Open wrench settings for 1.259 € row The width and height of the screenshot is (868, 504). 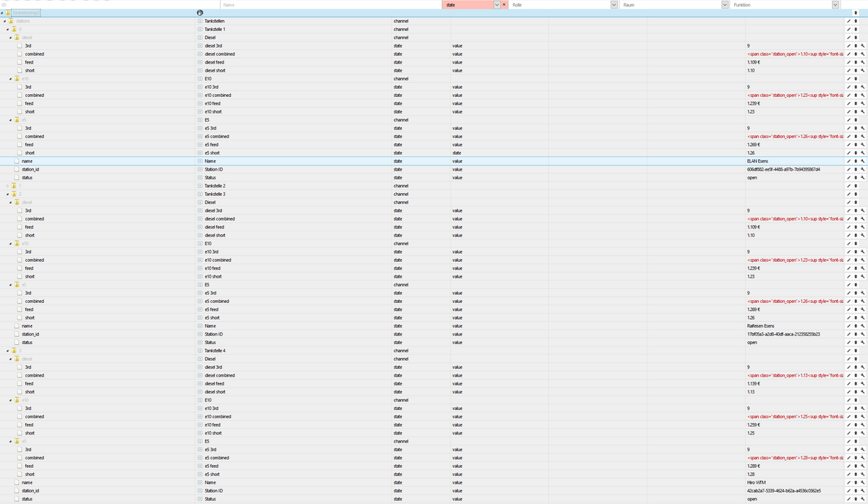[x=862, y=424]
